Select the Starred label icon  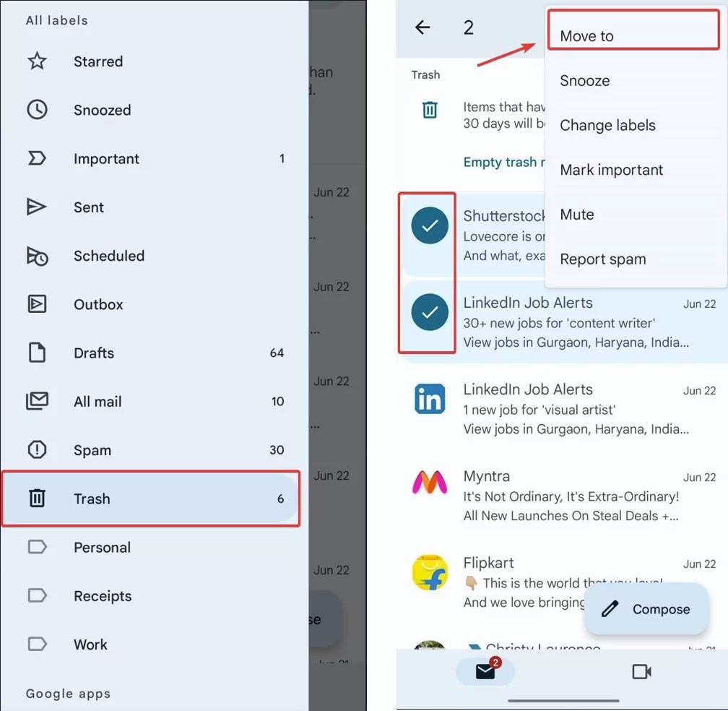pyautogui.click(x=37, y=61)
